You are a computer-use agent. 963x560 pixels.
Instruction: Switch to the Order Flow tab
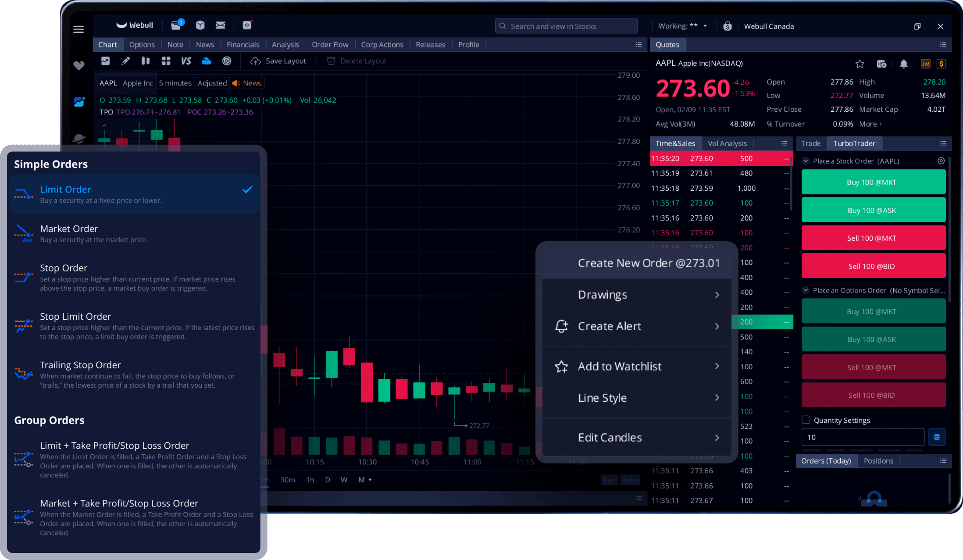point(330,45)
